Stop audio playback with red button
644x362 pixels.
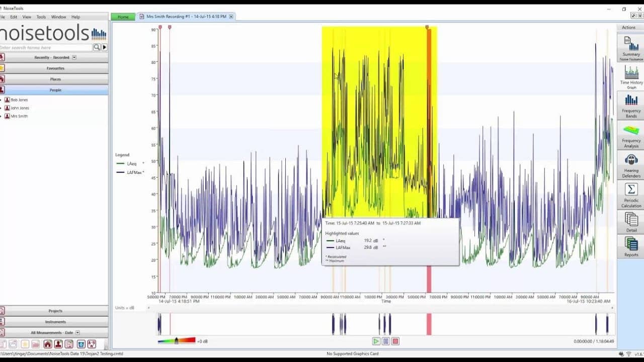[395, 341]
